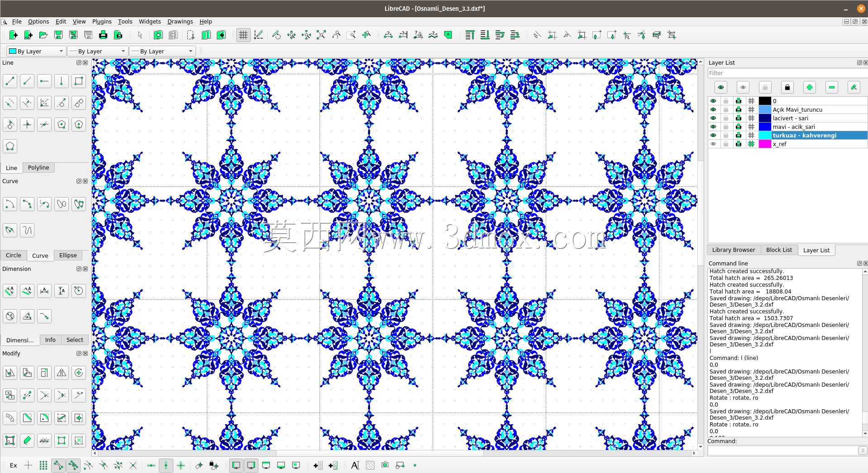
Task: Switch to the Ellipse tab
Action: [x=68, y=255]
